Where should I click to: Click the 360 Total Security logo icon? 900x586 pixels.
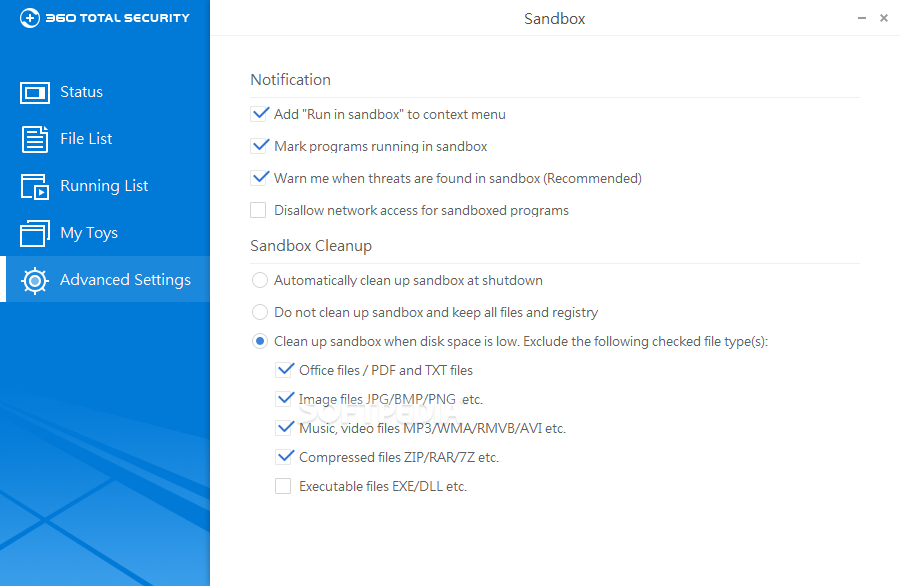(30, 18)
